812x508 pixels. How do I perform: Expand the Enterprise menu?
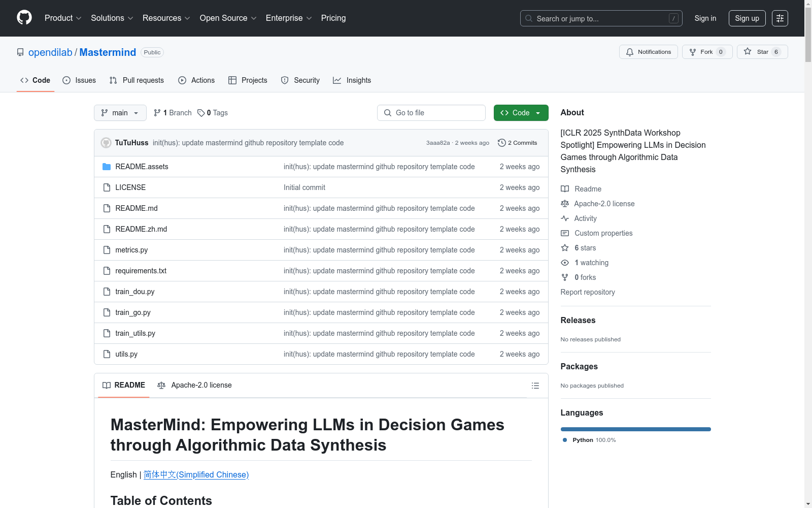coord(289,18)
